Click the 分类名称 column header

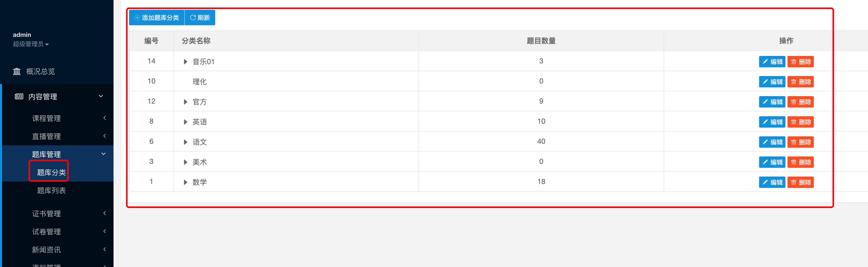[196, 41]
